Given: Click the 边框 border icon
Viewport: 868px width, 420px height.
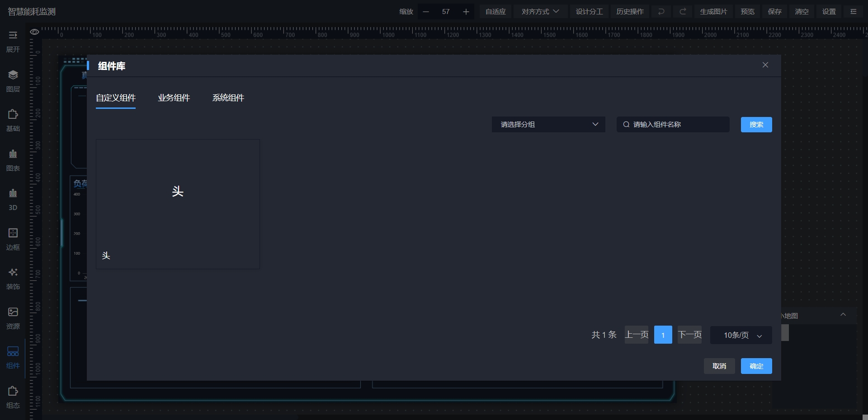Looking at the screenshot, I should pyautogui.click(x=13, y=233).
